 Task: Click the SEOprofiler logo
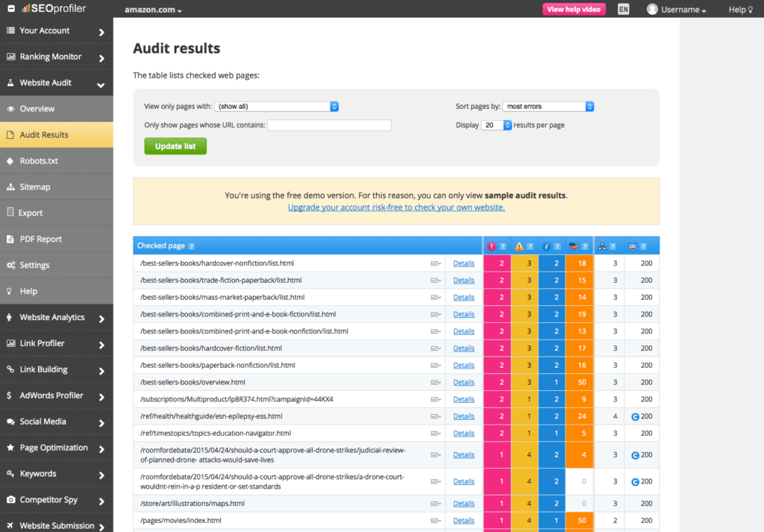click(x=54, y=8)
